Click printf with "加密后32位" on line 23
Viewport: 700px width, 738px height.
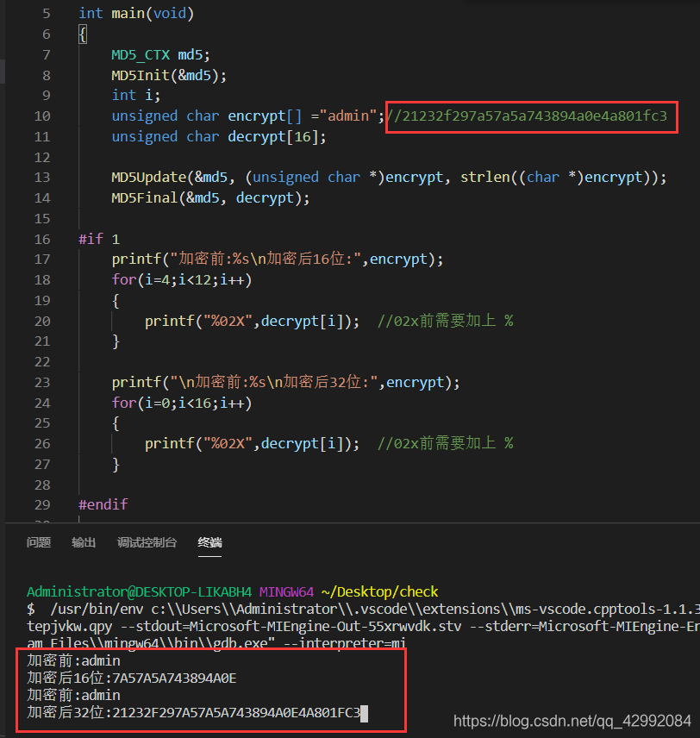point(285,382)
